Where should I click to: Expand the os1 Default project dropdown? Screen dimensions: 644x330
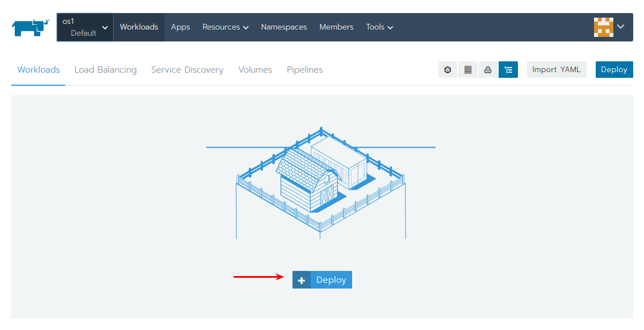[x=85, y=27]
